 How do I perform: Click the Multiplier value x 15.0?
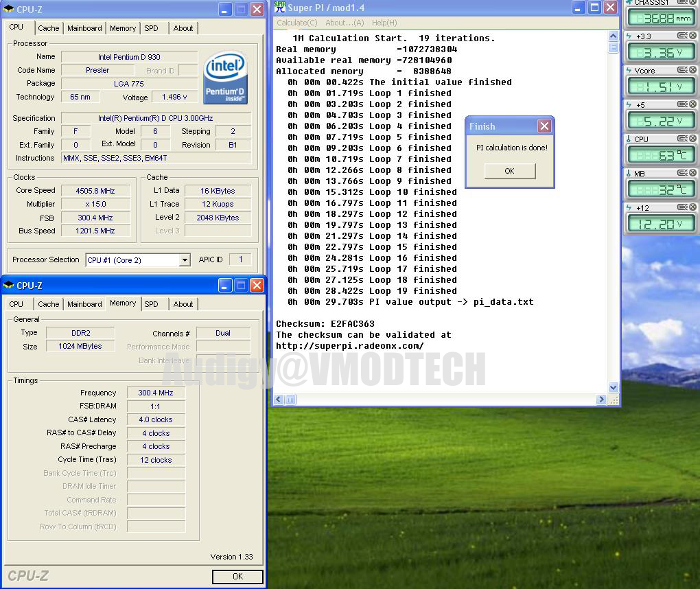[x=95, y=205]
